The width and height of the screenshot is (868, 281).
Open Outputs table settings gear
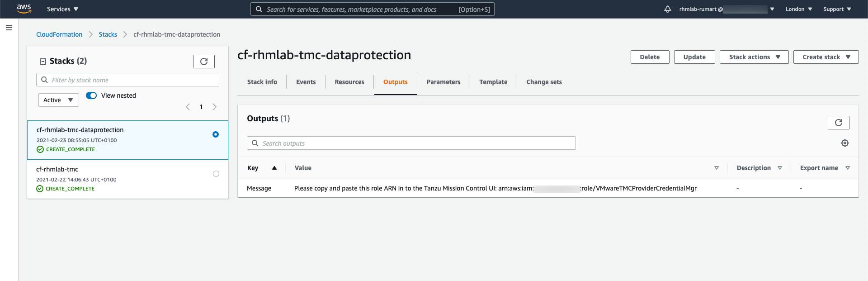[844, 143]
